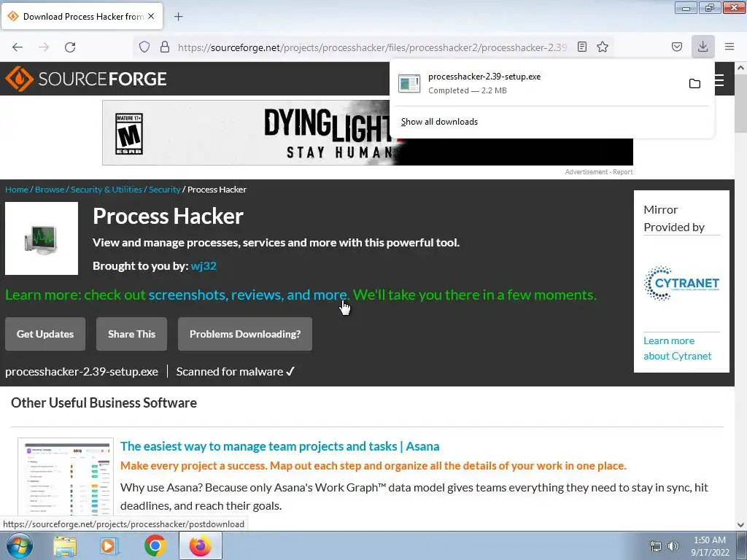Launch Windows Media Player from taskbar
The height and width of the screenshot is (560, 747).
point(109,545)
